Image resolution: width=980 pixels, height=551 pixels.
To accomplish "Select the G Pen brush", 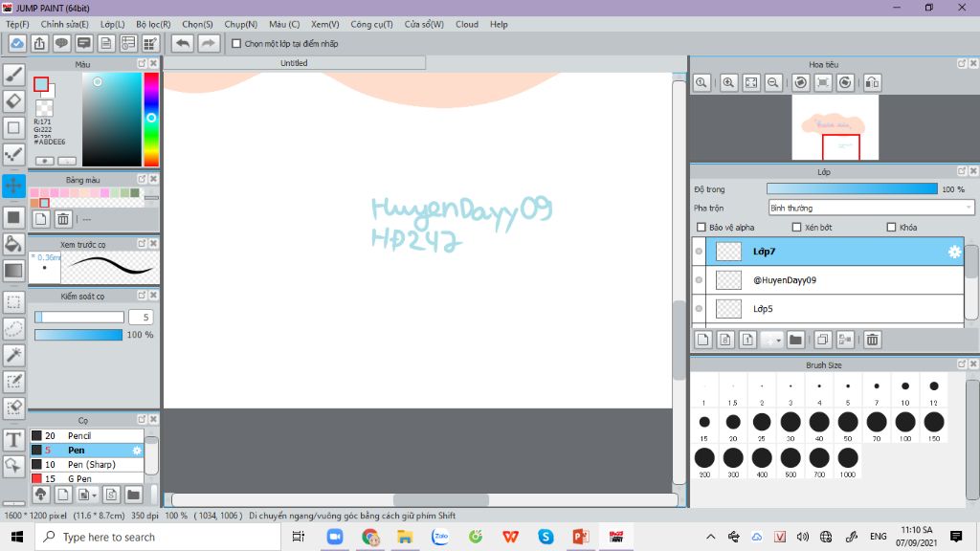I will click(87, 478).
